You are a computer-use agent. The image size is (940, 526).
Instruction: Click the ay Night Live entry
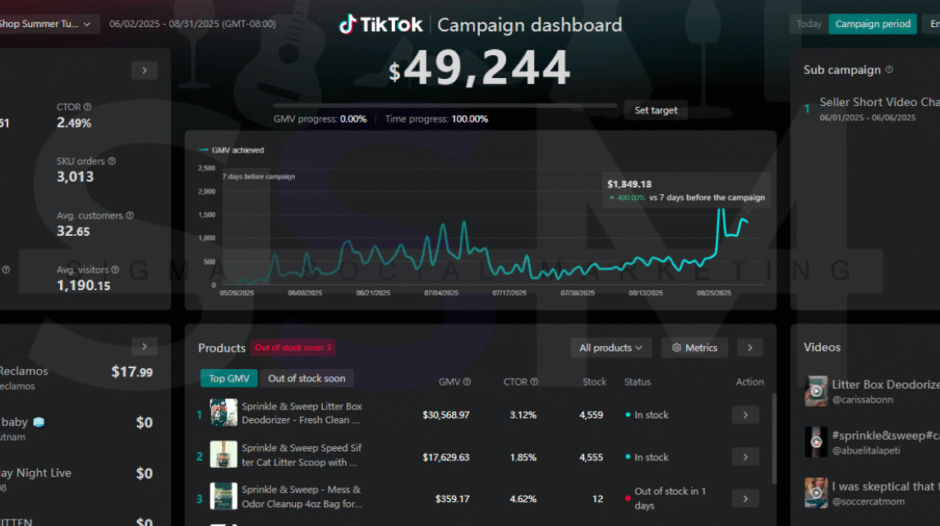[x=36, y=473]
